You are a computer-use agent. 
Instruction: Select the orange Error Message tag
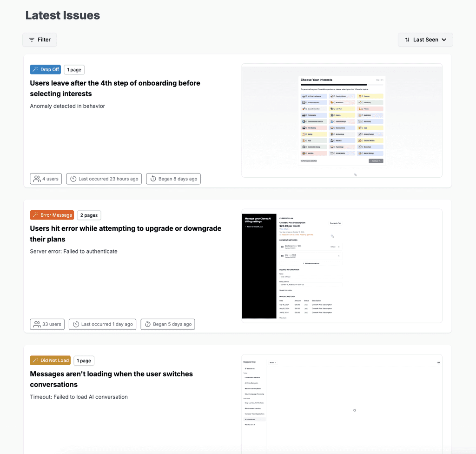pyautogui.click(x=52, y=215)
